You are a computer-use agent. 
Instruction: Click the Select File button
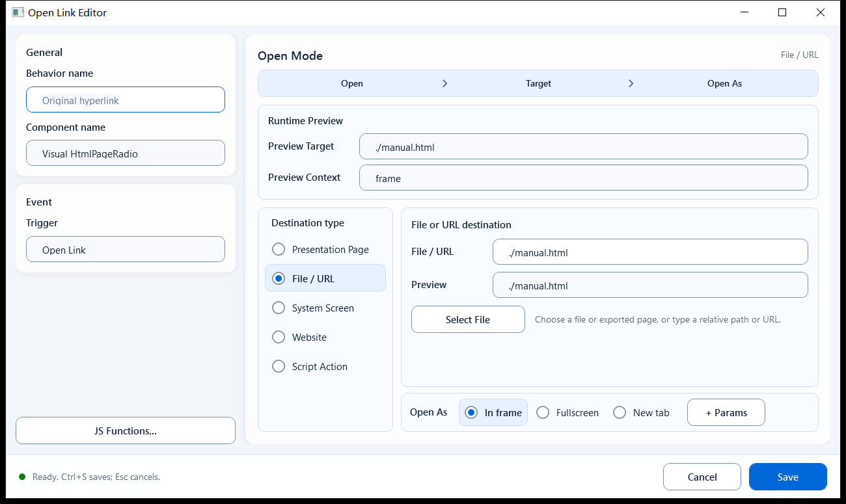click(x=468, y=319)
